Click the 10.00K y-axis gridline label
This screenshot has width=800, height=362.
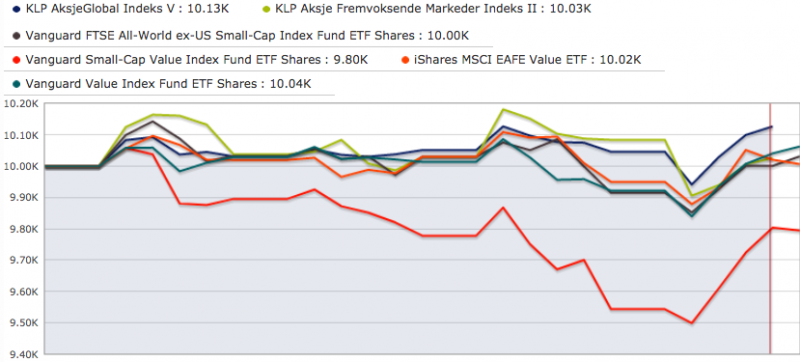coord(20,166)
